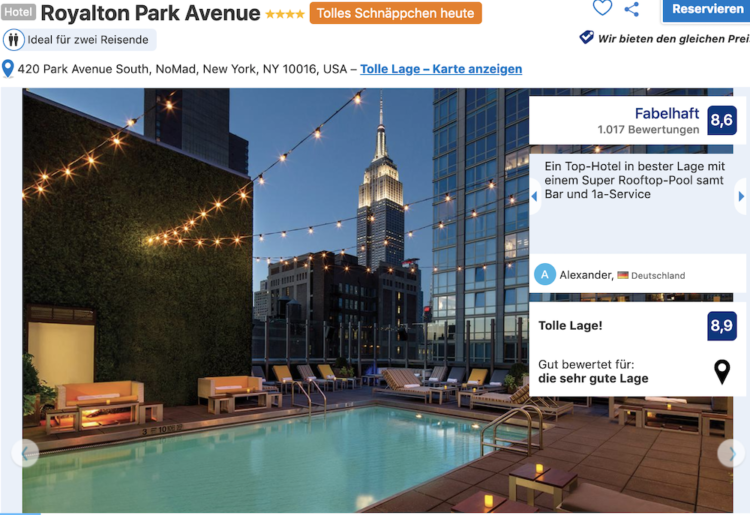The image size is (750, 515).
Task: Show next review with right arrow
Action: coord(741,196)
